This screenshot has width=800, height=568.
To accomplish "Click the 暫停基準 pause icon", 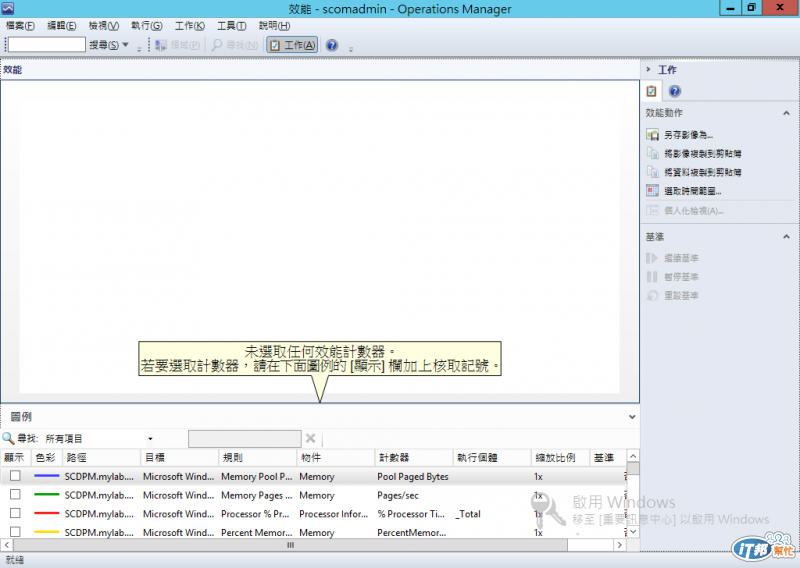I will click(x=652, y=277).
